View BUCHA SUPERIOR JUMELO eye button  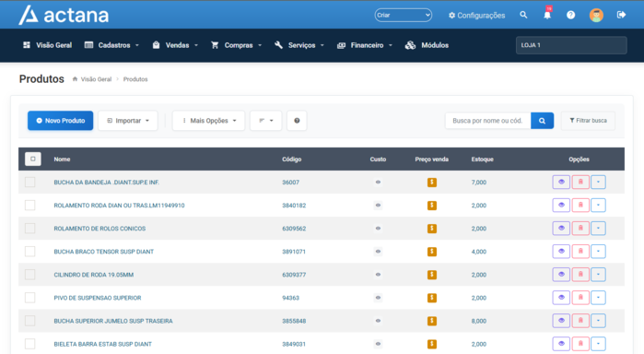tap(561, 321)
